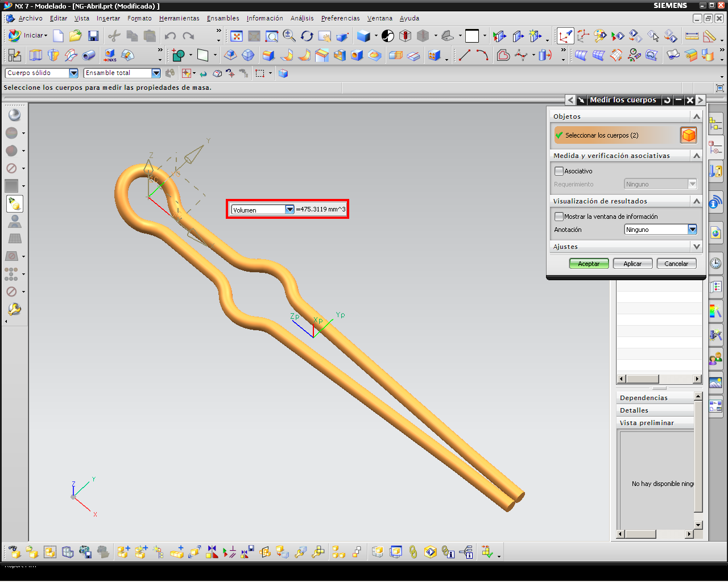728x582 pixels.
Task: Undo the last action
Action: tap(170, 36)
